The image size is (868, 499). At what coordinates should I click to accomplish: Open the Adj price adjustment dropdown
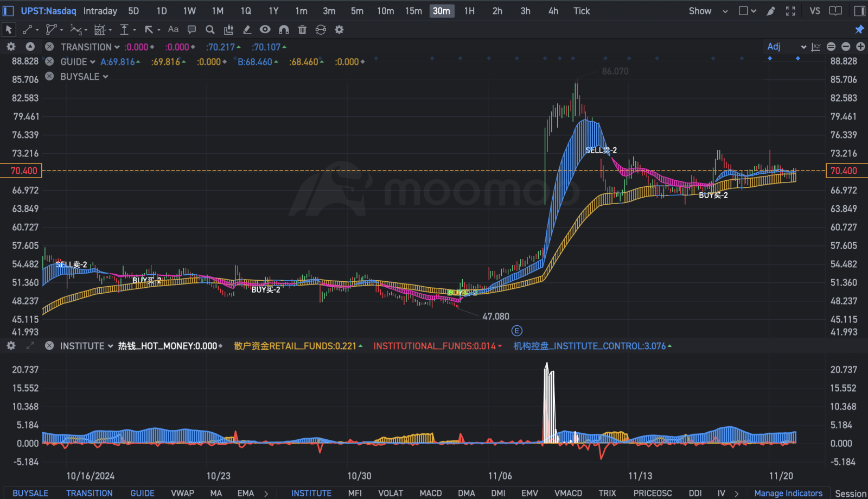click(x=786, y=47)
